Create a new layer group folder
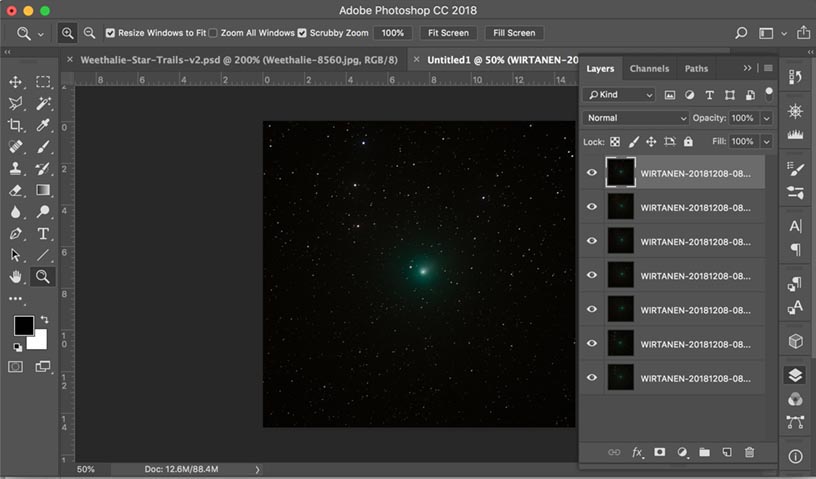 704,452
